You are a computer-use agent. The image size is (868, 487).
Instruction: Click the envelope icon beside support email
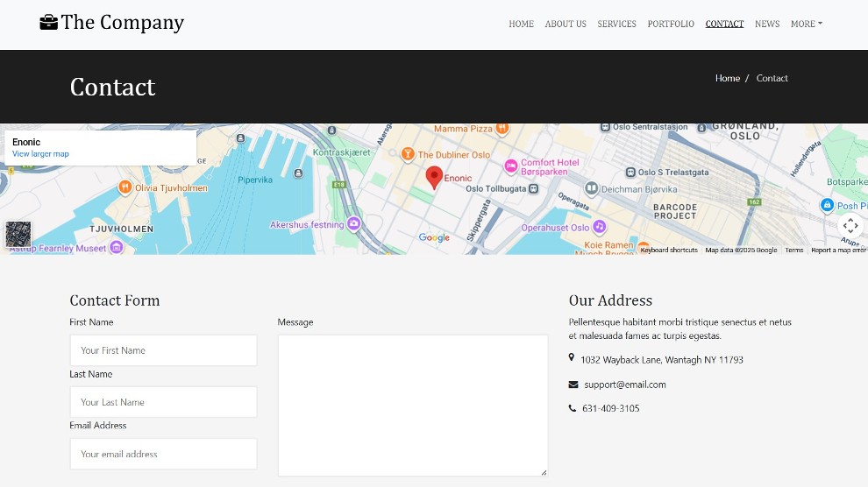click(x=573, y=385)
